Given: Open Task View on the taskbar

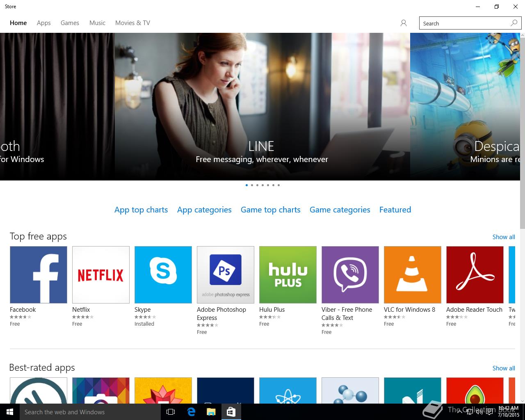Looking at the screenshot, I should (171, 412).
